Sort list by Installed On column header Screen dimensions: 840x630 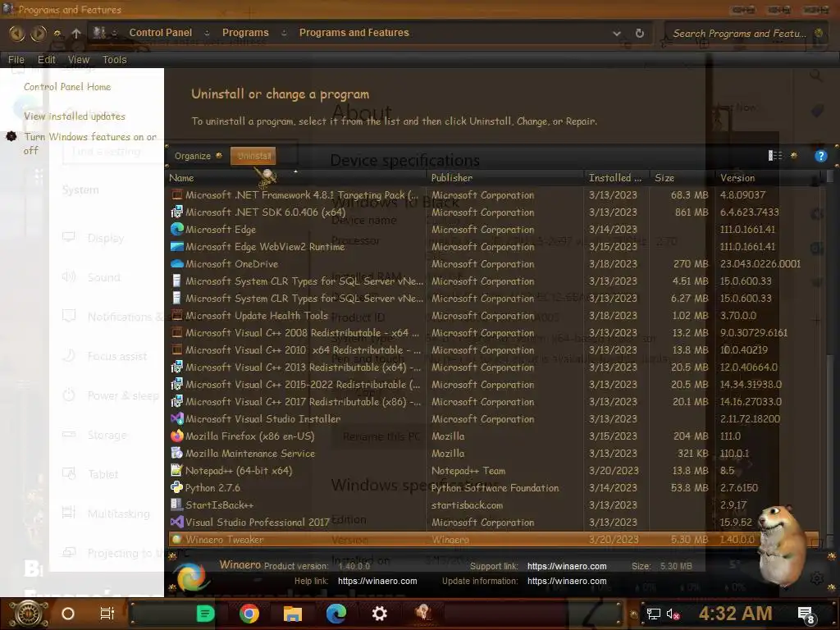click(617, 178)
